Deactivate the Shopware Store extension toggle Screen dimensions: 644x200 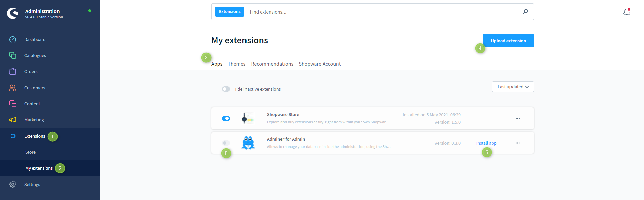pos(226,118)
